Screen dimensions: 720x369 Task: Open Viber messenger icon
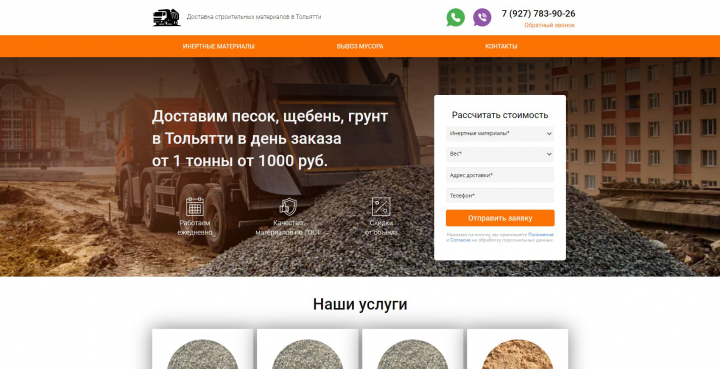pos(482,17)
